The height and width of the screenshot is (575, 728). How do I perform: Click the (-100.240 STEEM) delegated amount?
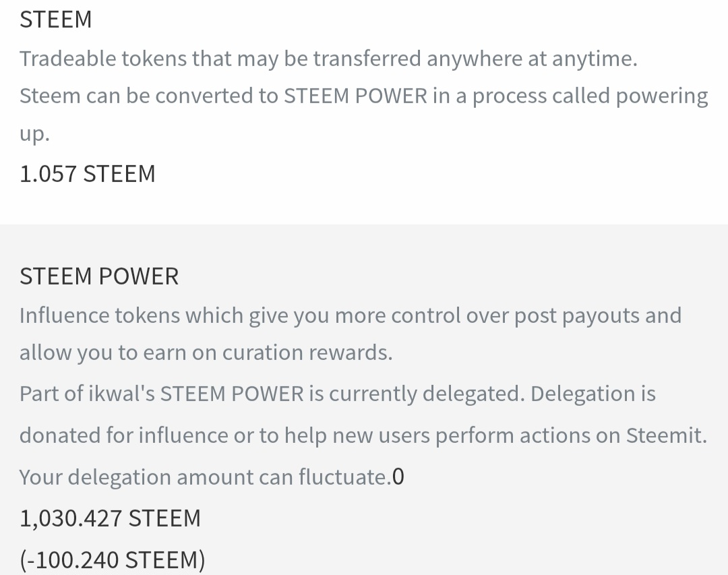coord(113,559)
